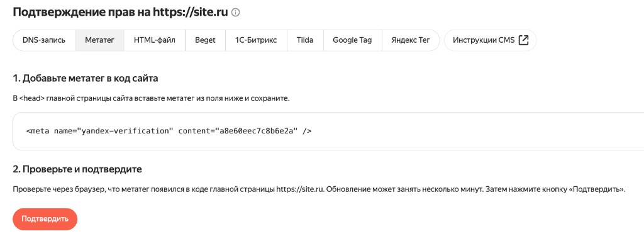This screenshot has height=236, width=644.
Task: Open the Google Tag tab
Action: tap(352, 40)
